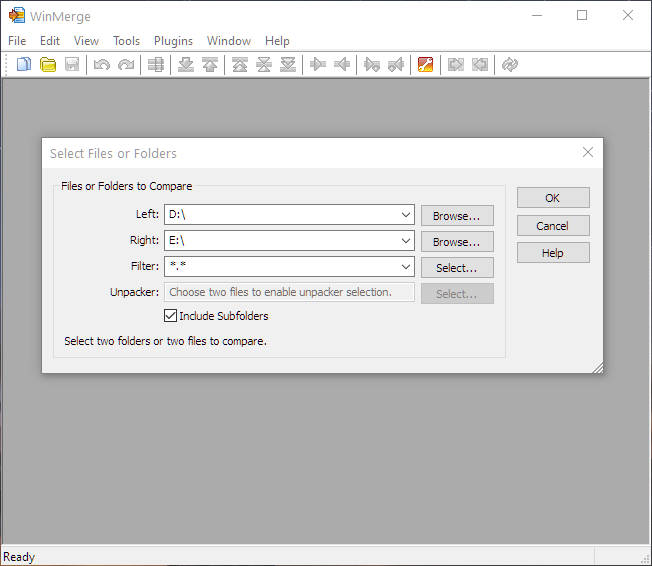Open the Plugins menu
Image resolution: width=652 pixels, height=566 pixels.
pos(173,41)
